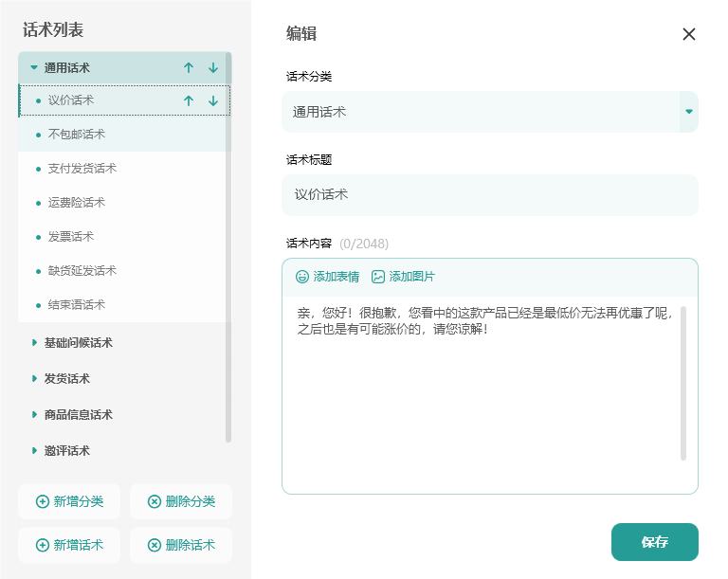Focus the 话术标题 input field
This screenshot has width=728, height=579.
click(490, 195)
